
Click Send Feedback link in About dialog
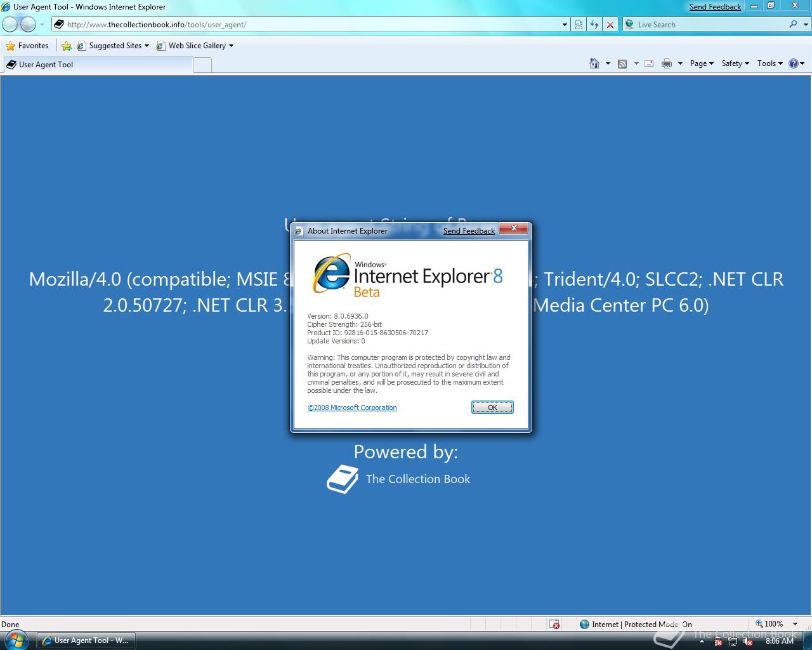(469, 231)
